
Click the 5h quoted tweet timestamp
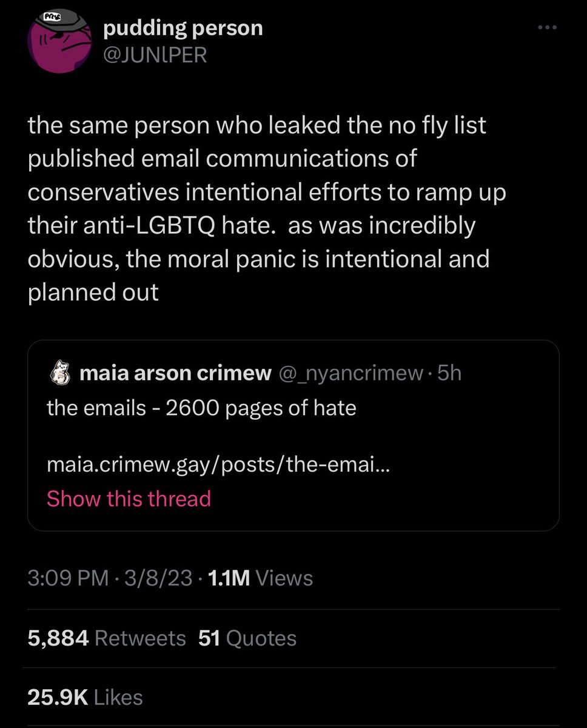(449, 374)
